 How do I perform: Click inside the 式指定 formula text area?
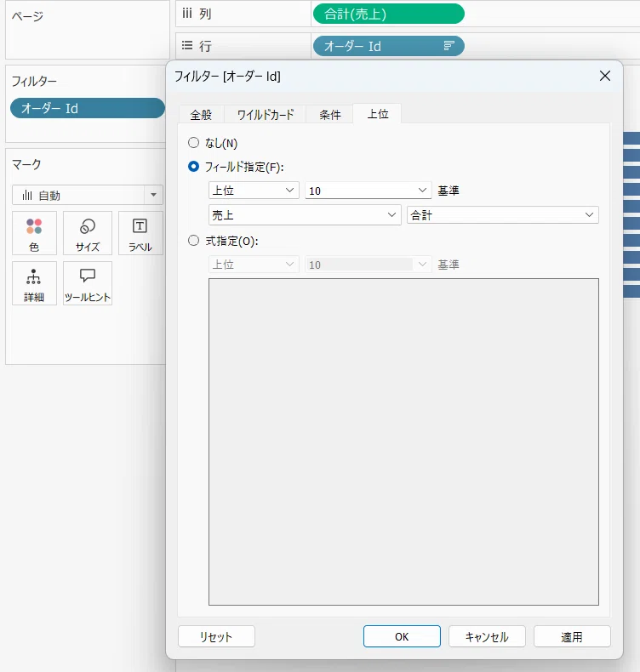point(403,441)
